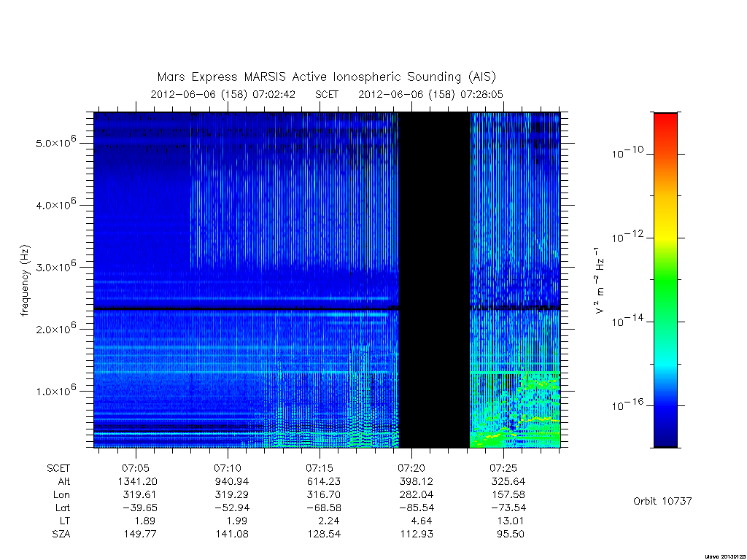Viewport: 747px width, 560px height.
Task: Click altitude value 940.94
Action: (231, 481)
